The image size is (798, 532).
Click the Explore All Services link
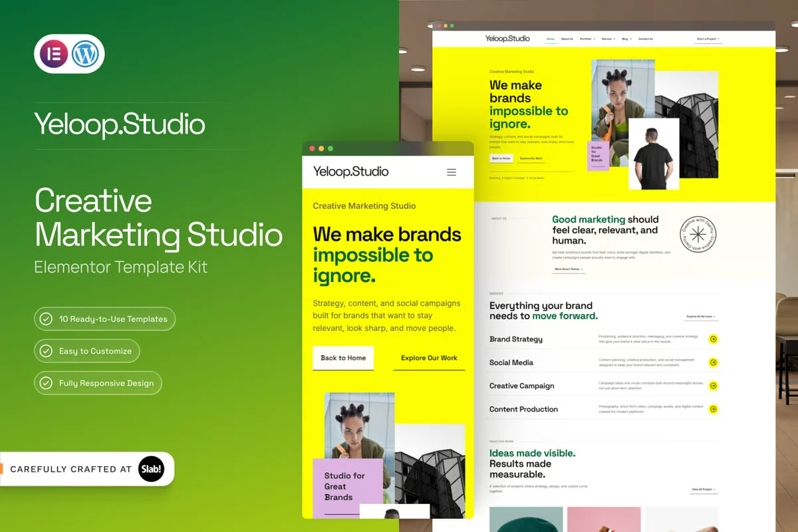tap(702, 317)
